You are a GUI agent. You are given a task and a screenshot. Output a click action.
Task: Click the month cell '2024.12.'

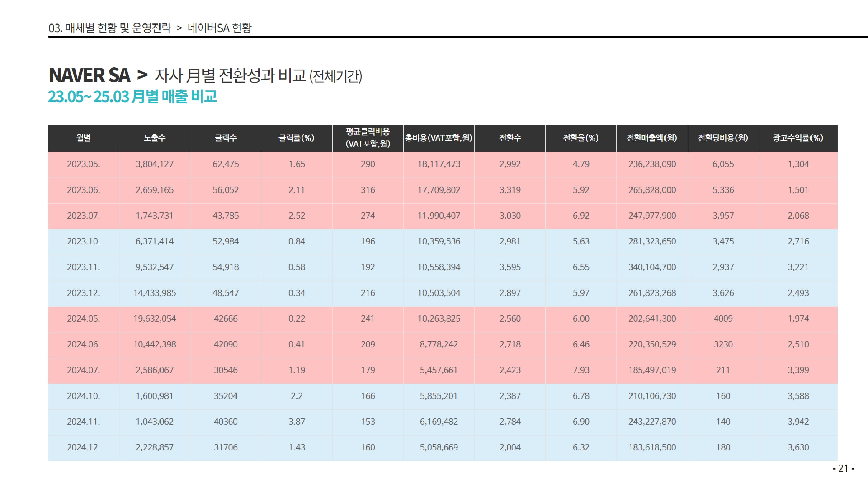click(84, 448)
